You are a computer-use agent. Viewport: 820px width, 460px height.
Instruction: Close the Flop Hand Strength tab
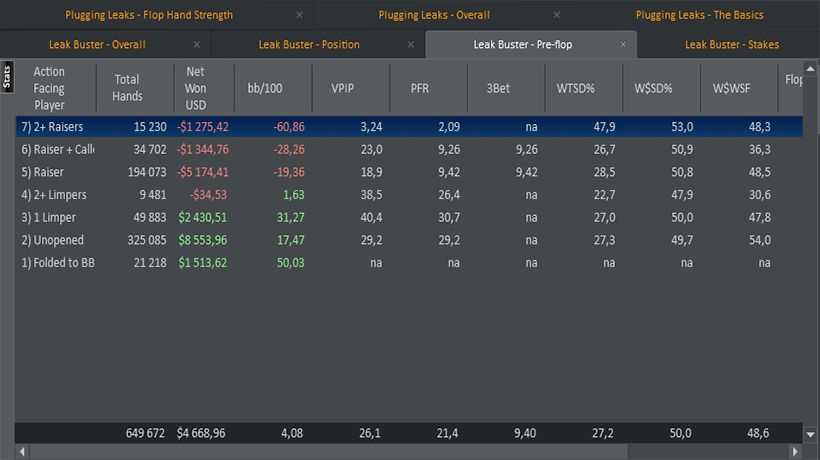point(299,15)
